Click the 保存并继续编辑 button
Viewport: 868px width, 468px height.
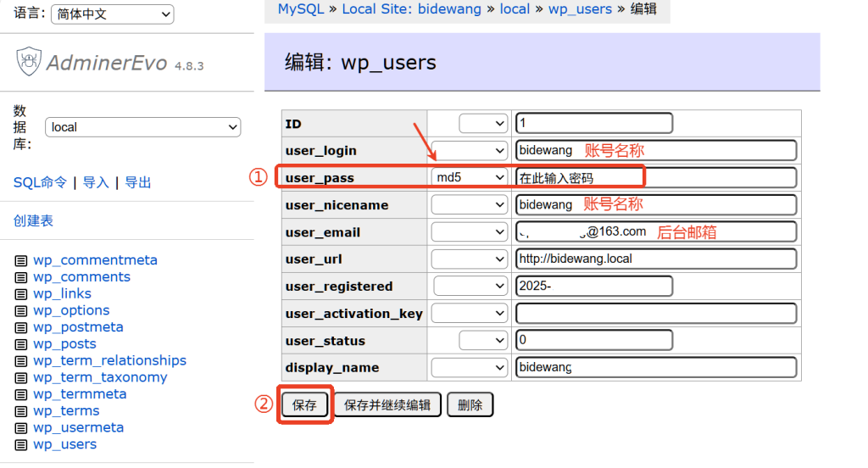(x=387, y=405)
